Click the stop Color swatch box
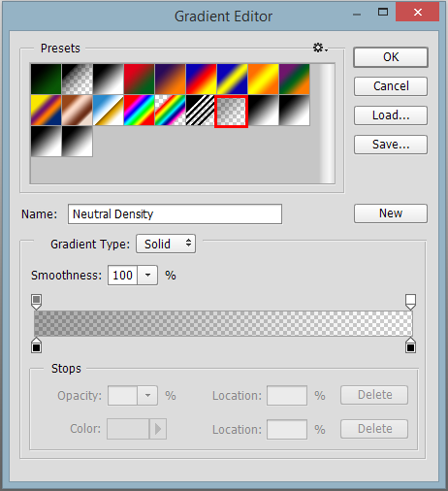Viewport: 448px width, 491px height. tap(128, 429)
